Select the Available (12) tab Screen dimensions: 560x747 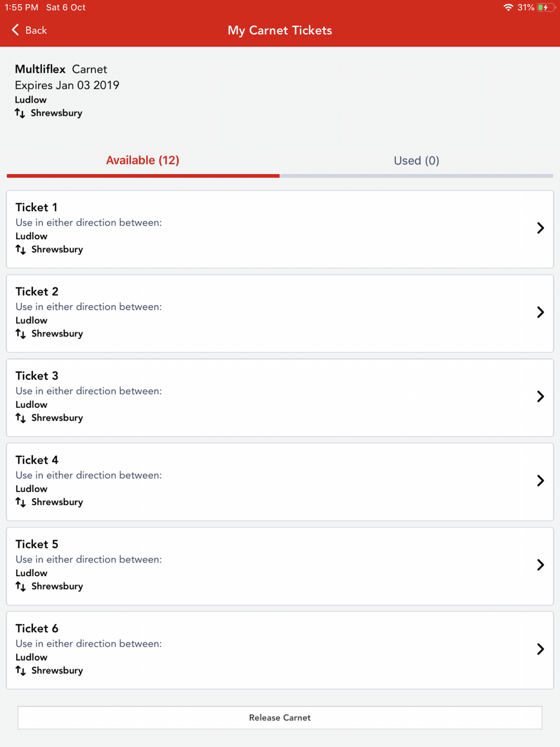coord(143,160)
